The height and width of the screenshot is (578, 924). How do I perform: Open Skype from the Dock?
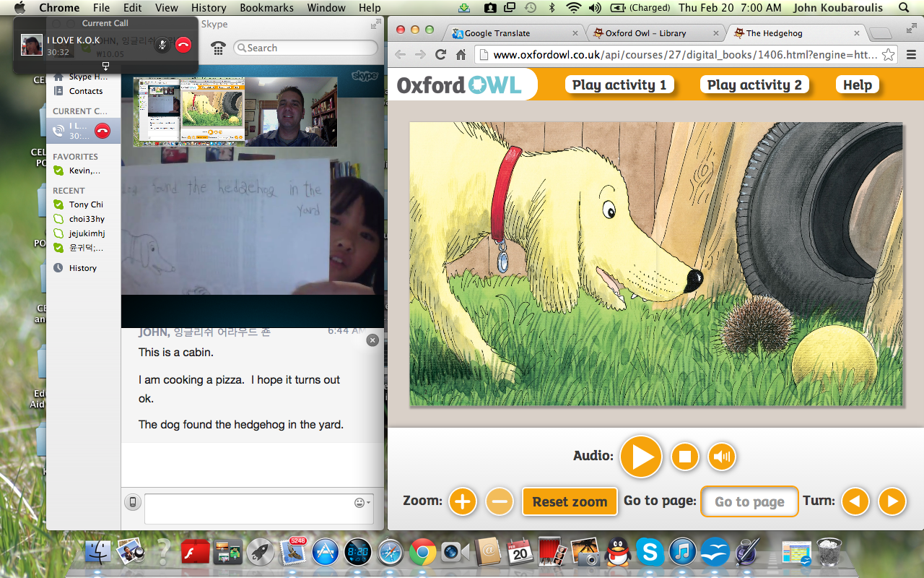click(x=649, y=553)
